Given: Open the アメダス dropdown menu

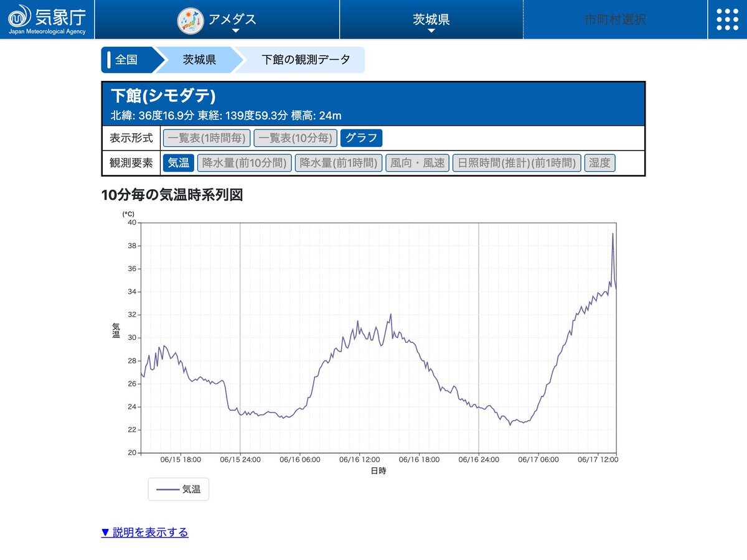Looking at the screenshot, I should (x=232, y=20).
